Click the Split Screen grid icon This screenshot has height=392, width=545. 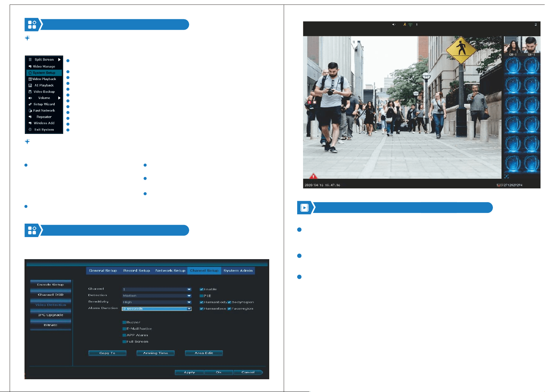[x=30, y=60]
